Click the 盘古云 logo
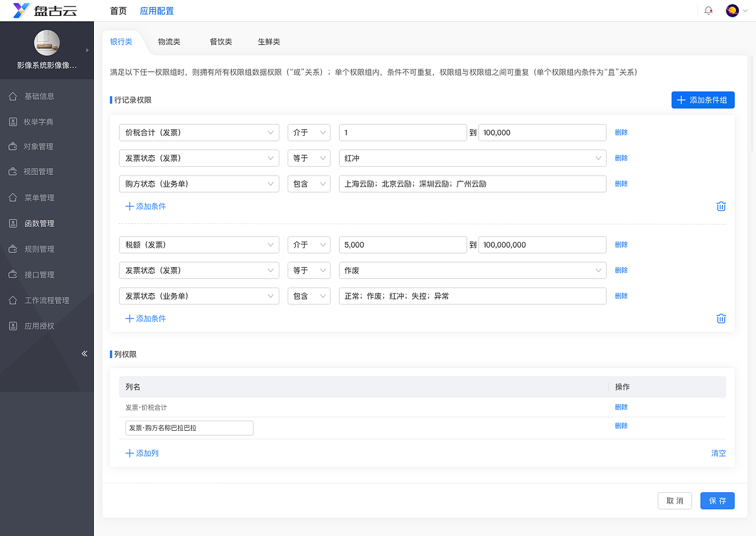Screen dimensions: 756x536 tap(45, 11)
